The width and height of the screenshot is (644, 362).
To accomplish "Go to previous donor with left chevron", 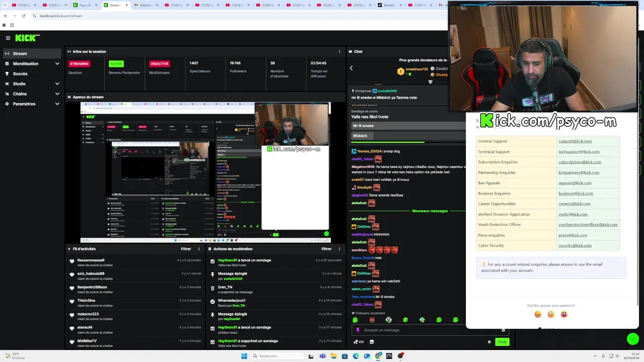I will coord(351,68).
